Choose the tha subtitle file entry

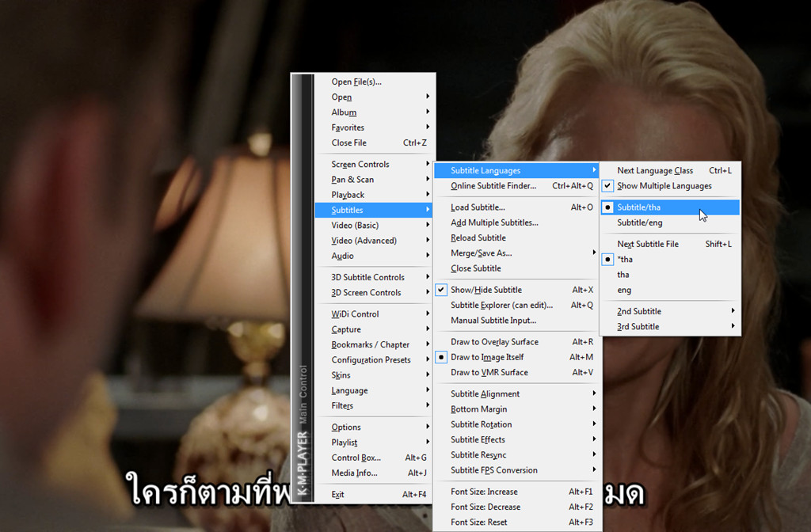pyautogui.click(x=670, y=275)
